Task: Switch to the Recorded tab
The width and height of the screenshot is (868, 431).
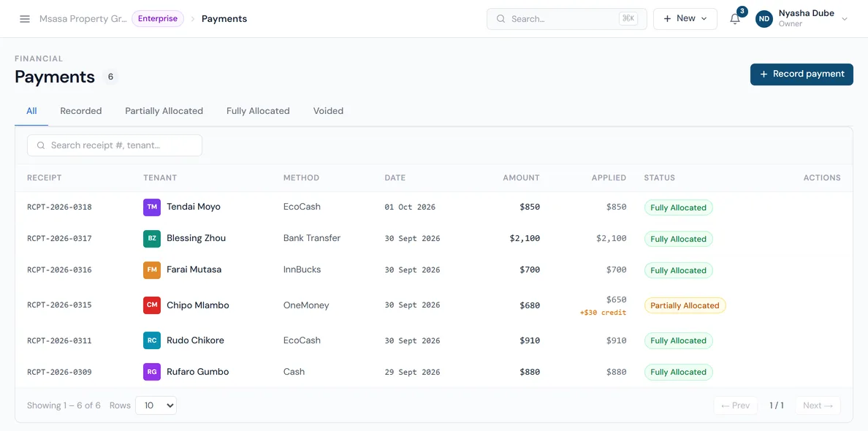Action: pos(81,110)
